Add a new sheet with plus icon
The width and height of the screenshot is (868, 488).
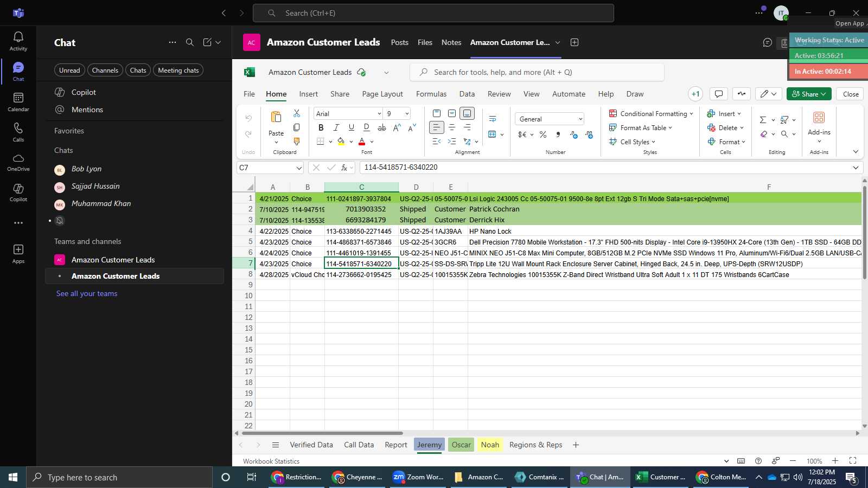pyautogui.click(x=576, y=445)
